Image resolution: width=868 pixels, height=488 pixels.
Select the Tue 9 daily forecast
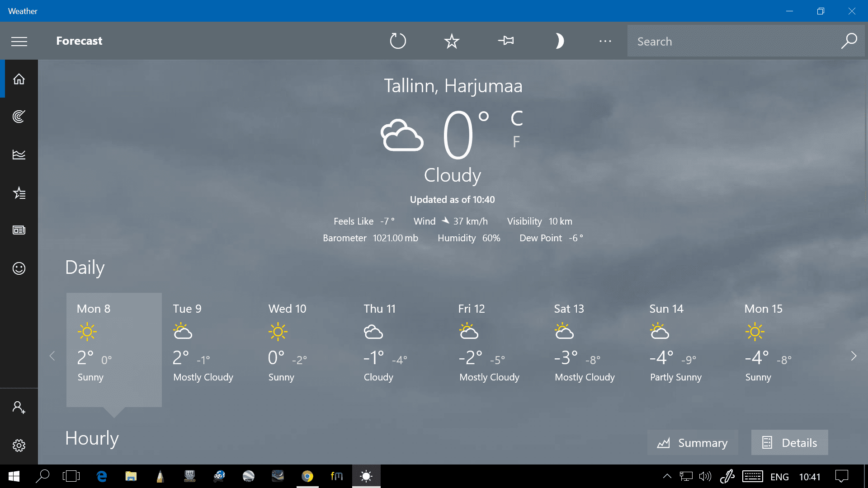[210, 350]
